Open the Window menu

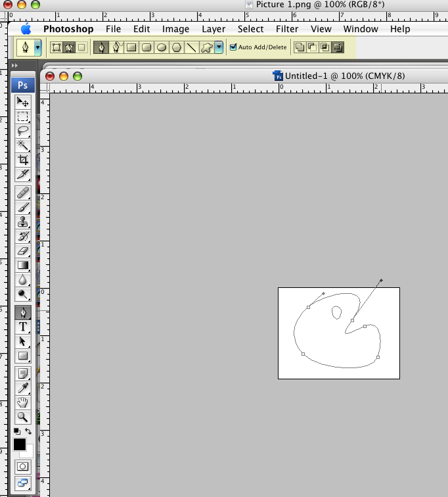361,29
